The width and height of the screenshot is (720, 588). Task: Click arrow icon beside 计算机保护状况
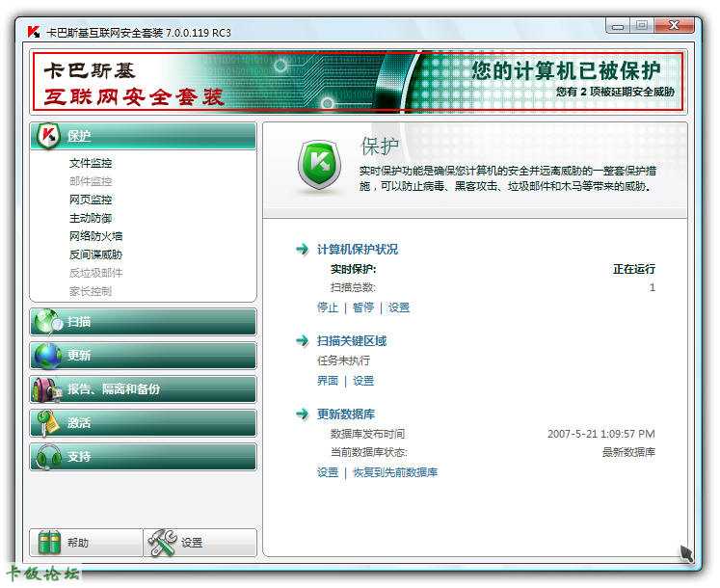point(302,250)
